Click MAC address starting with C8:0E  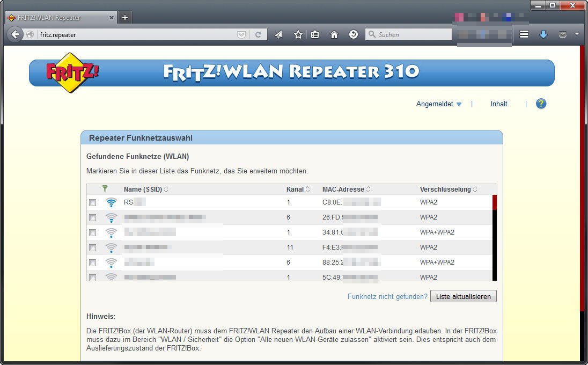(x=351, y=202)
